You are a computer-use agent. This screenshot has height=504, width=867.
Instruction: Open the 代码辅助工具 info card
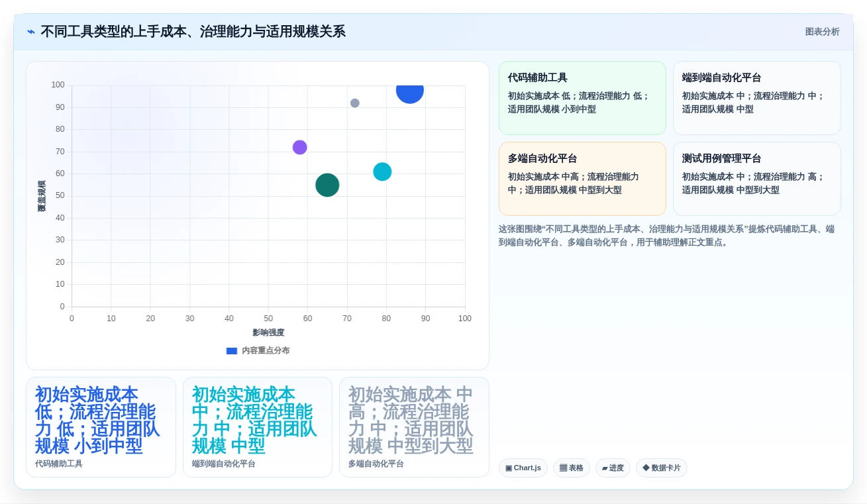[582, 98]
